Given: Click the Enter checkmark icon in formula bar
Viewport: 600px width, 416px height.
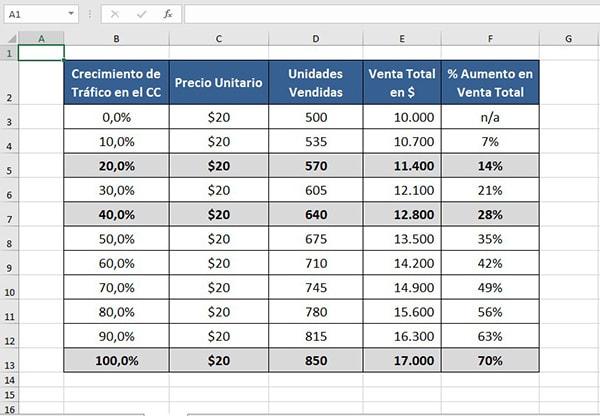Looking at the screenshot, I should point(141,15).
